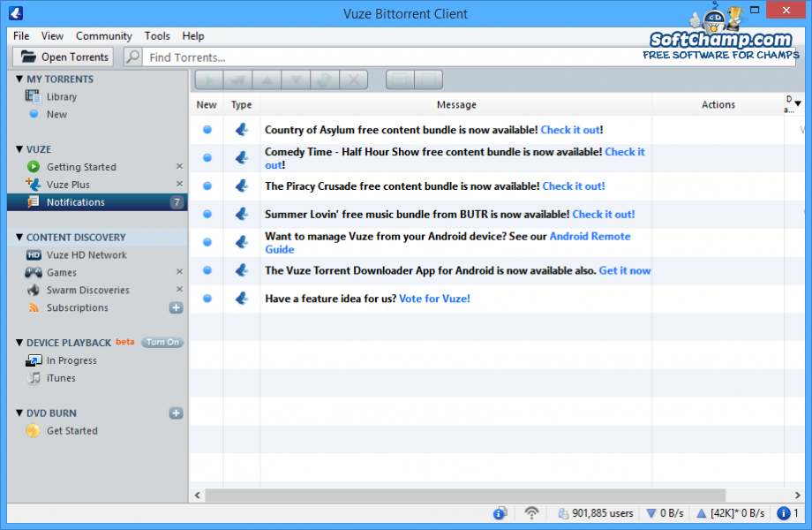Add subscription with plus button
The height and width of the screenshot is (530, 812).
[x=176, y=307]
